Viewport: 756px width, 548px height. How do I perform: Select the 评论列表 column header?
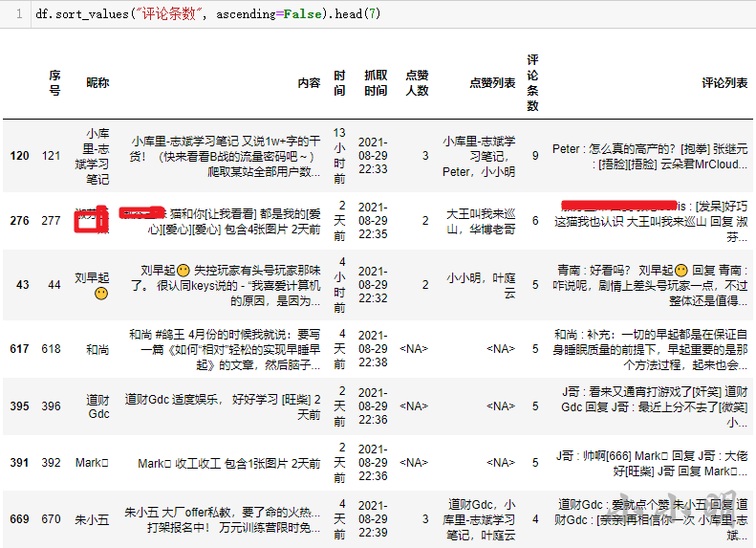[724, 83]
